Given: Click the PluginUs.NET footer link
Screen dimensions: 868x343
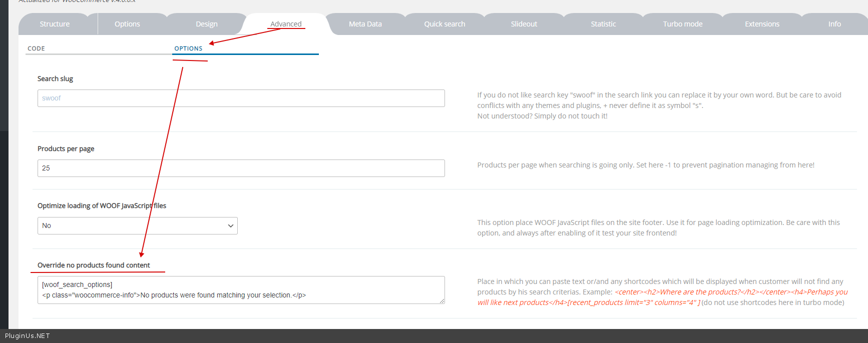Looking at the screenshot, I should click(x=28, y=336).
